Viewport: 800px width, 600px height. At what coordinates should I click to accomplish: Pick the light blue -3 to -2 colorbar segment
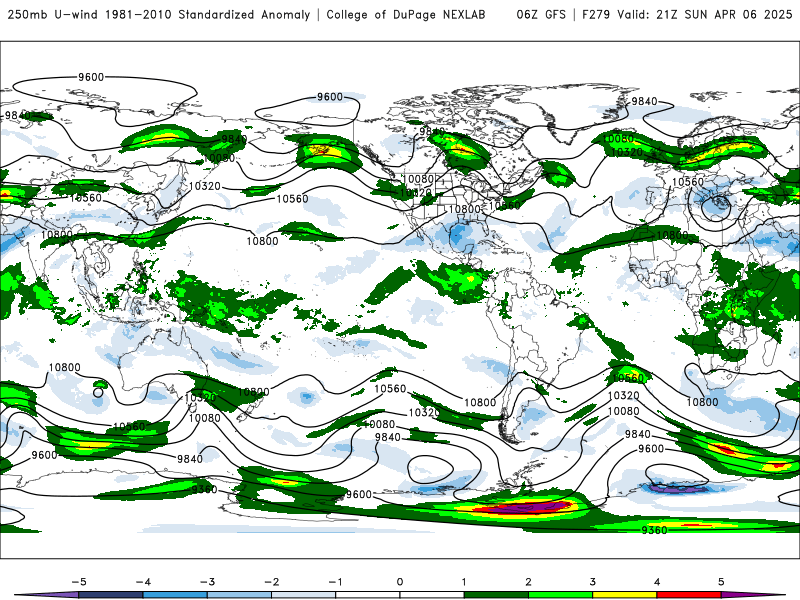[x=239, y=595]
